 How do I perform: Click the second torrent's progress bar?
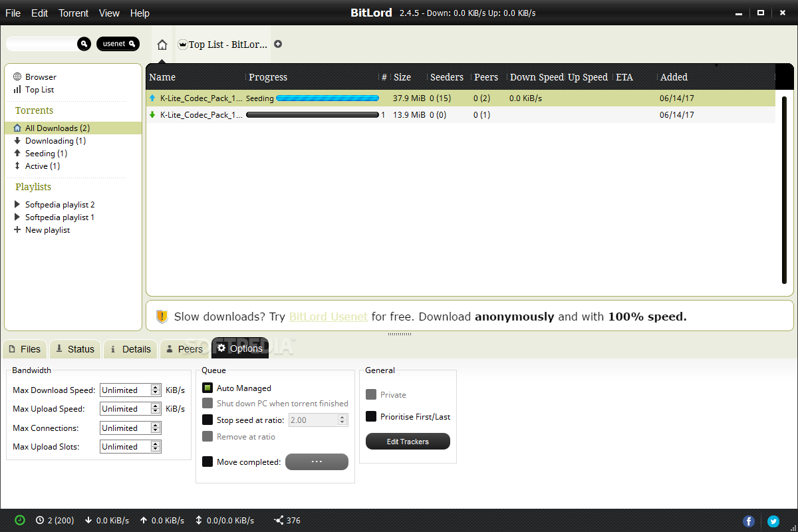click(x=313, y=114)
